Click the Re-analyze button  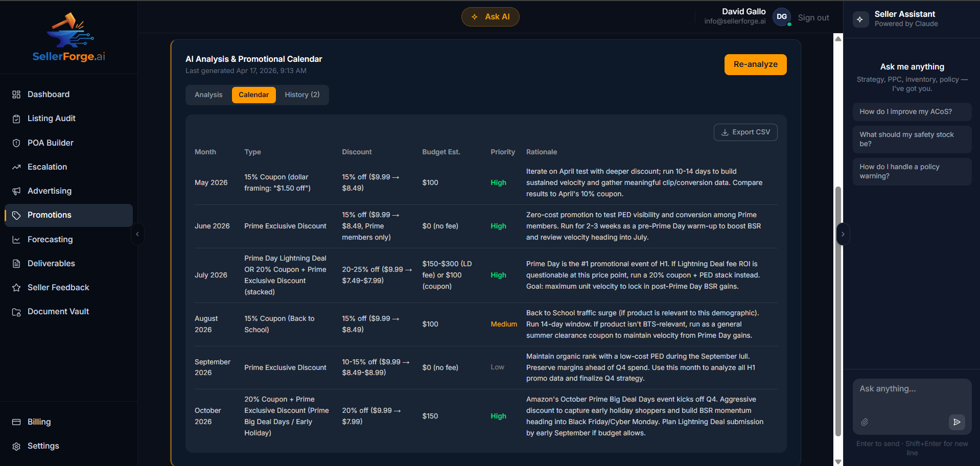755,64
